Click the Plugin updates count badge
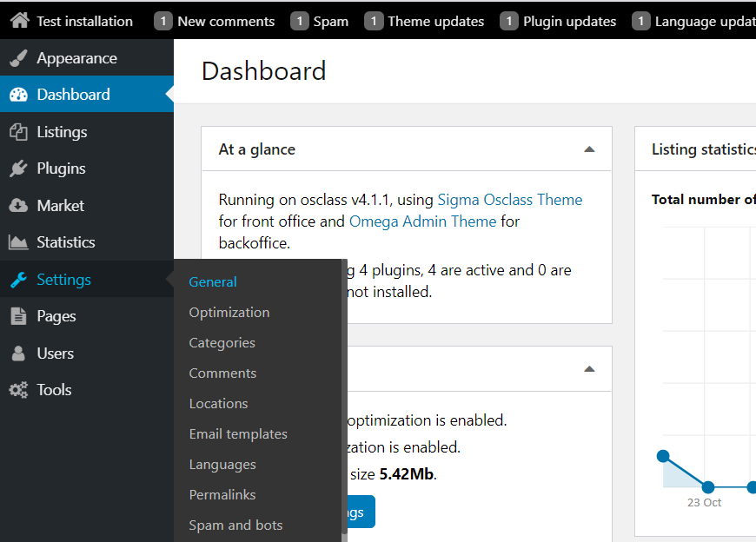Image resolution: width=756 pixels, height=542 pixels. [x=509, y=21]
